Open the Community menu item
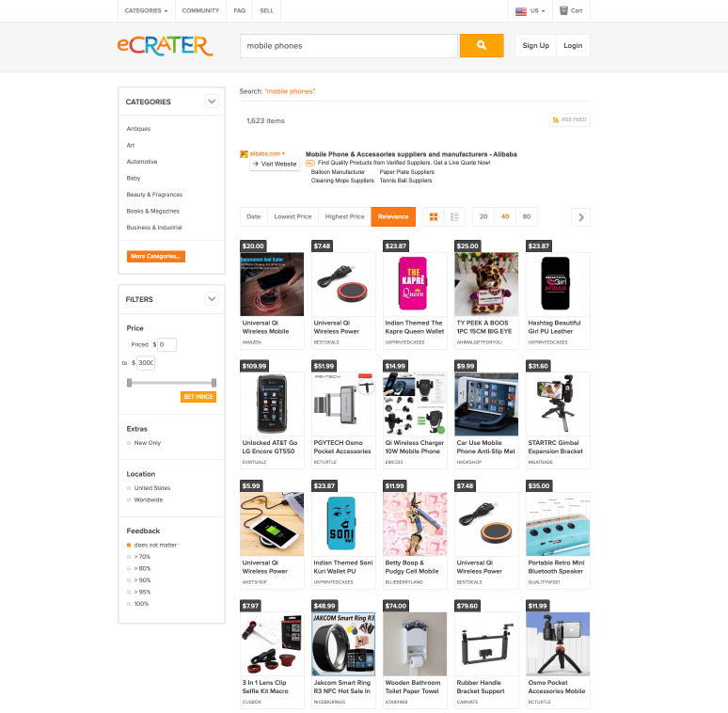This screenshot has width=728, height=713. 200,10
